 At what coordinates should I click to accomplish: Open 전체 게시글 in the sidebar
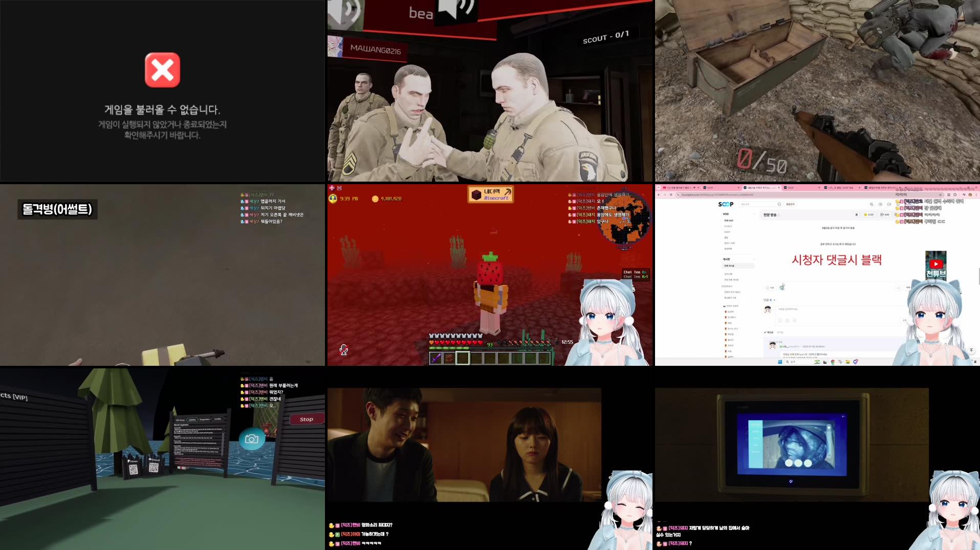point(737,266)
